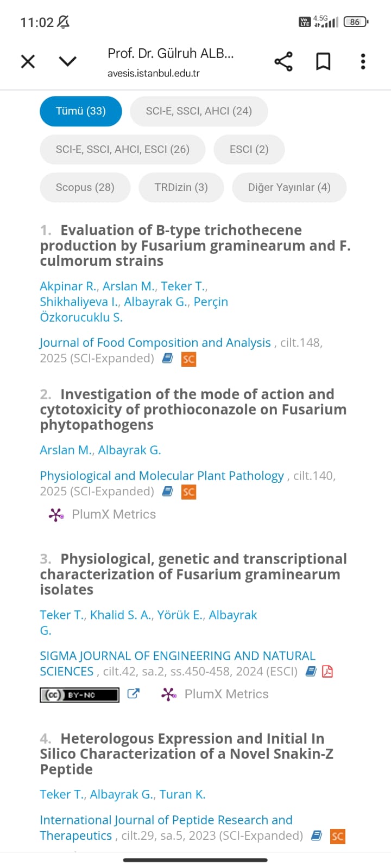Image resolution: width=391 pixels, height=868 pixels.
Task: Click the CC BY-NC license badge
Action: pyautogui.click(x=79, y=694)
